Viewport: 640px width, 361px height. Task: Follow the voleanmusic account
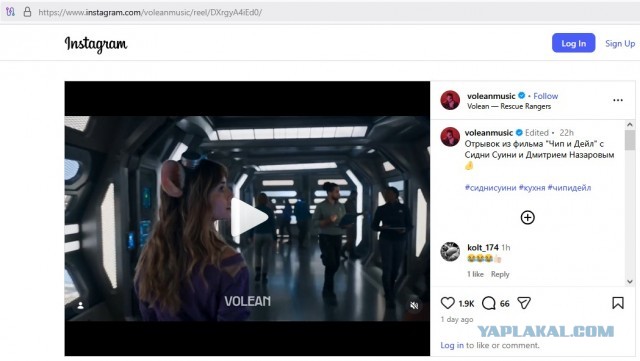[x=545, y=96]
